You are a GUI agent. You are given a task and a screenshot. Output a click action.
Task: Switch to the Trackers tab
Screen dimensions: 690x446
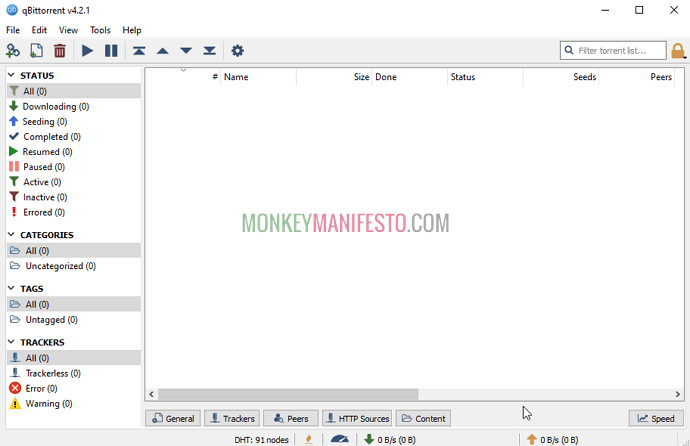pos(232,418)
